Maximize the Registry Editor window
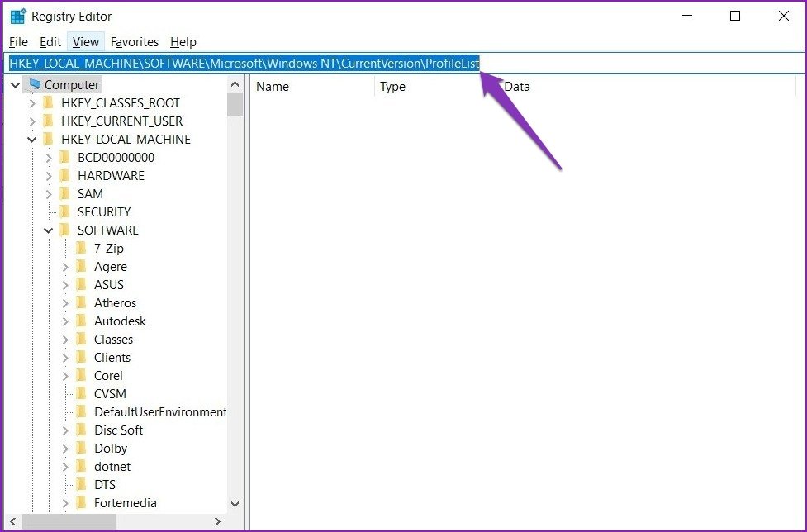This screenshot has width=807, height=532. (x=735, y=16)
